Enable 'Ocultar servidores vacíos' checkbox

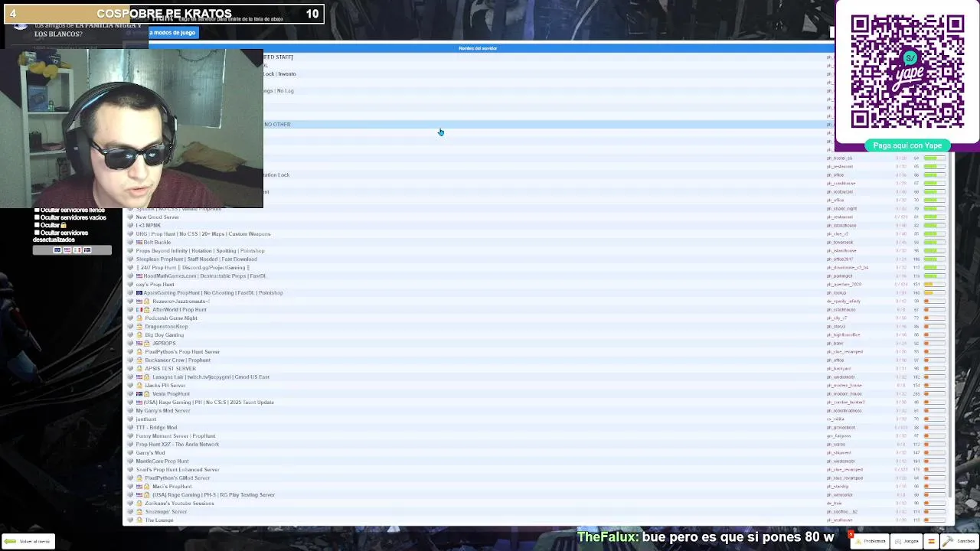click(36, 217)
